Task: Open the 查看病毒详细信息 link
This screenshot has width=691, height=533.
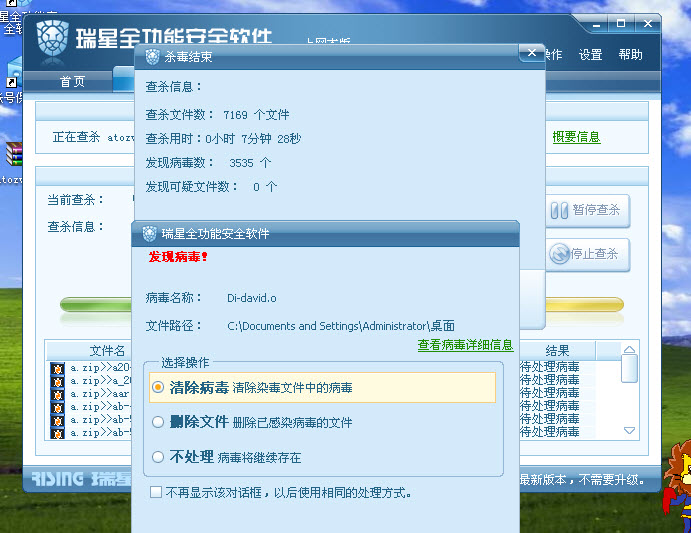Action: (465, 345)
